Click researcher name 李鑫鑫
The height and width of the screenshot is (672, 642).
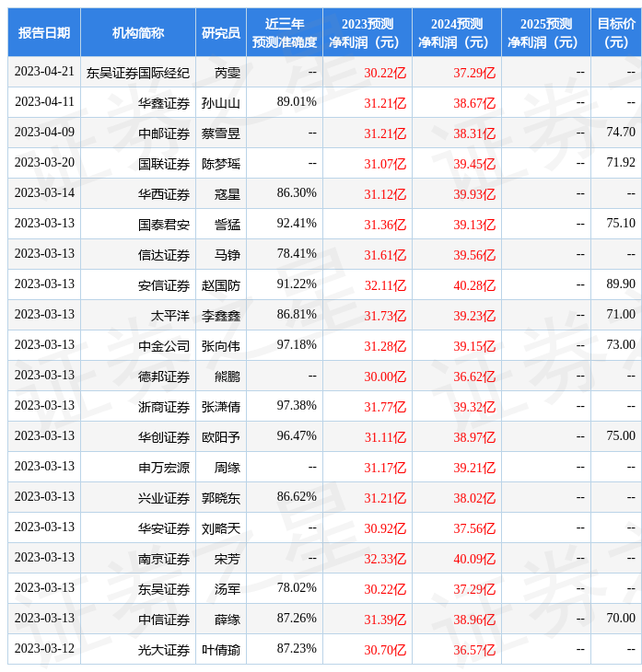221,316
